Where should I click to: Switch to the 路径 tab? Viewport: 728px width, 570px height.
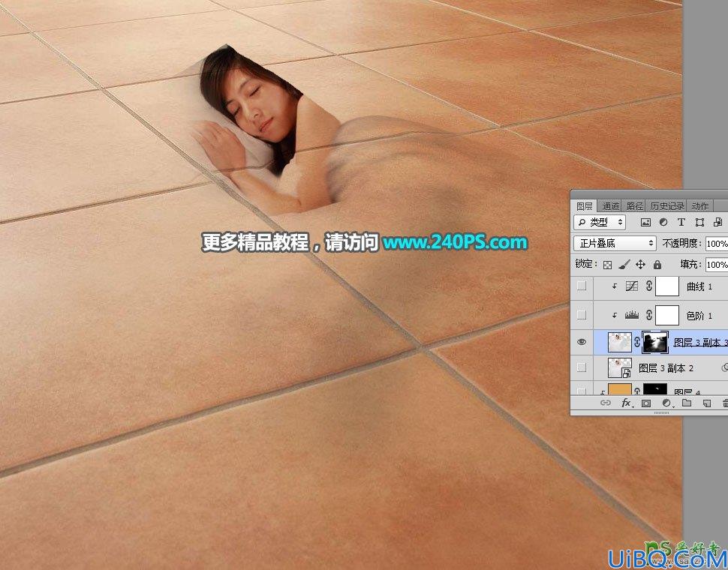(635, 206)
